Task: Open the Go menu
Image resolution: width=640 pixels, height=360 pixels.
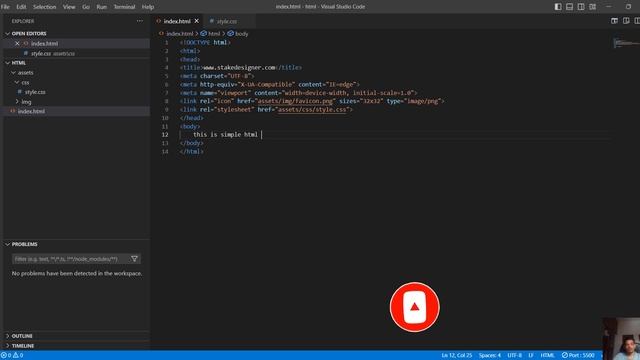Action: 86,7
